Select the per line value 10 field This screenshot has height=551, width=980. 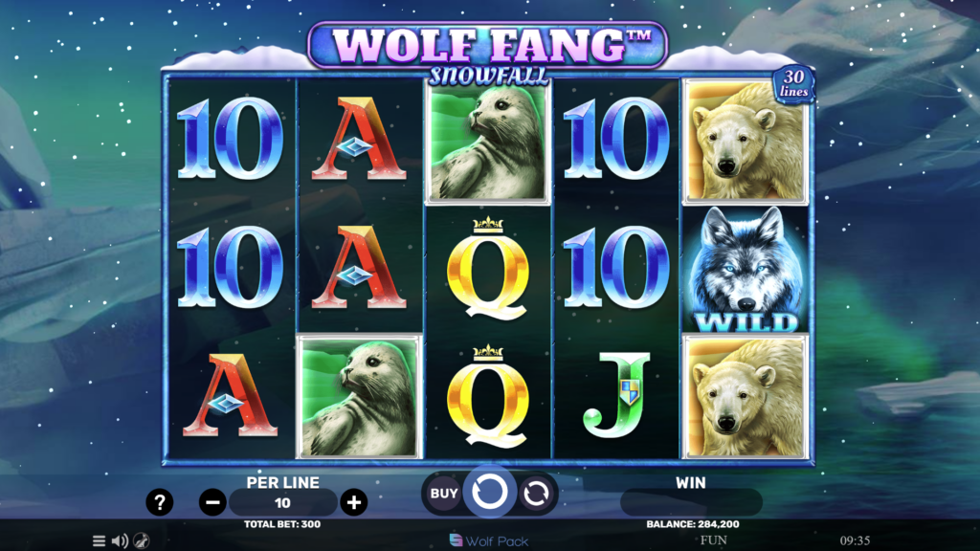[283, 503]
